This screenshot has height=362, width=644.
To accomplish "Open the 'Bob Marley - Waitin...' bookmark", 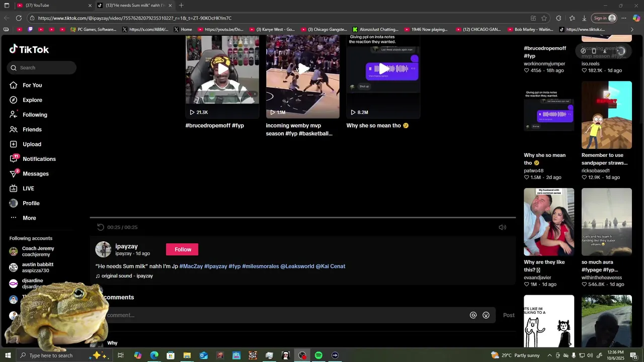I will 530,30.
